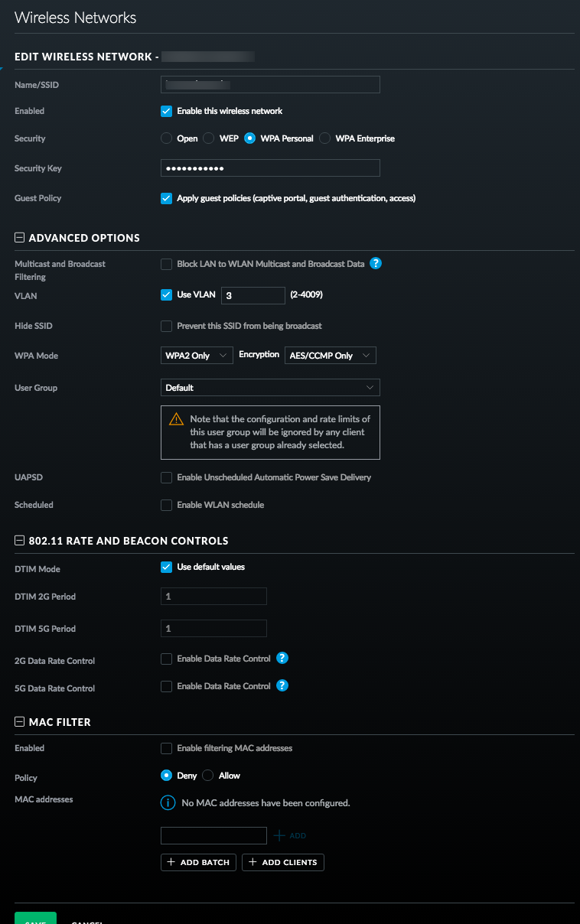Open the User Group Default dropdown
Viewport: 580px width, 924px height.
[270, 388]
